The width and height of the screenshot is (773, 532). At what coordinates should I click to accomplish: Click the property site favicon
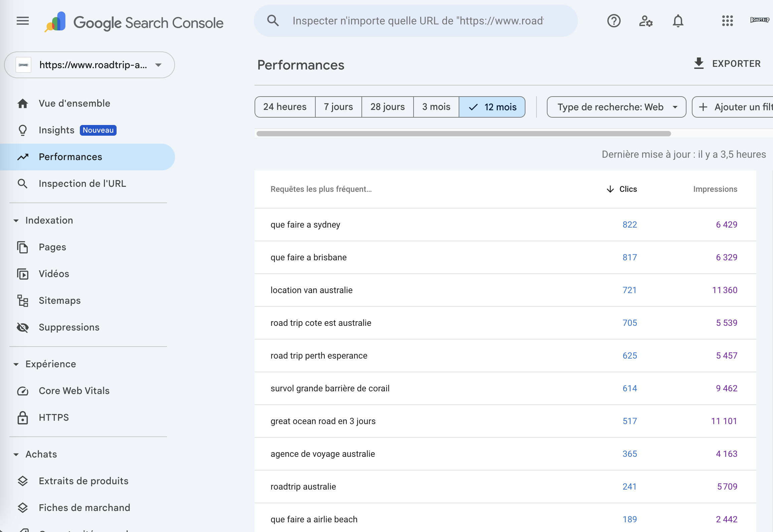[x=23, y=65]
